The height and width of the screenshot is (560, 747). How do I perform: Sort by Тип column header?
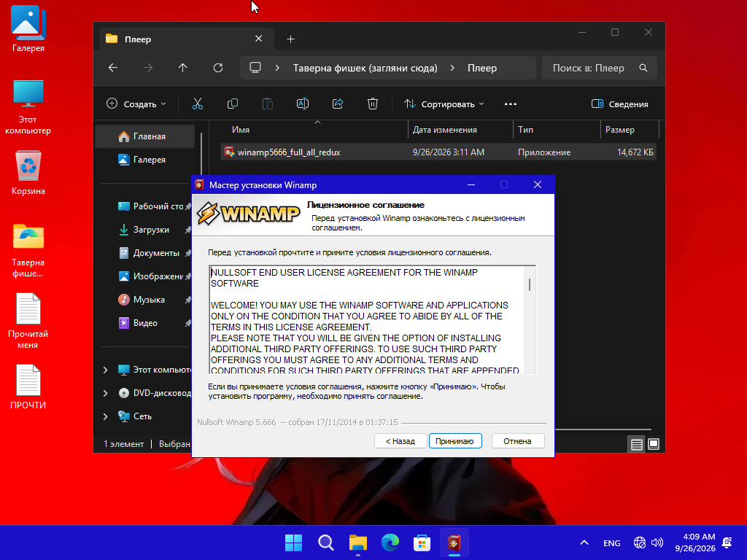557,130
